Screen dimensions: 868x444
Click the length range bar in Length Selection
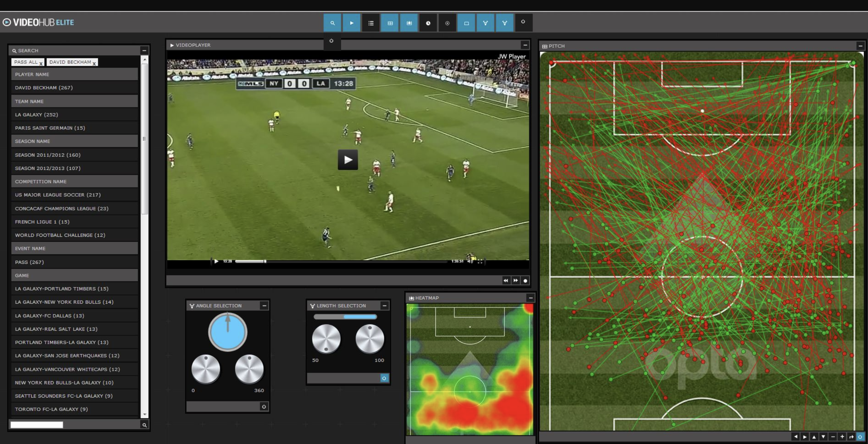[345, 317]
